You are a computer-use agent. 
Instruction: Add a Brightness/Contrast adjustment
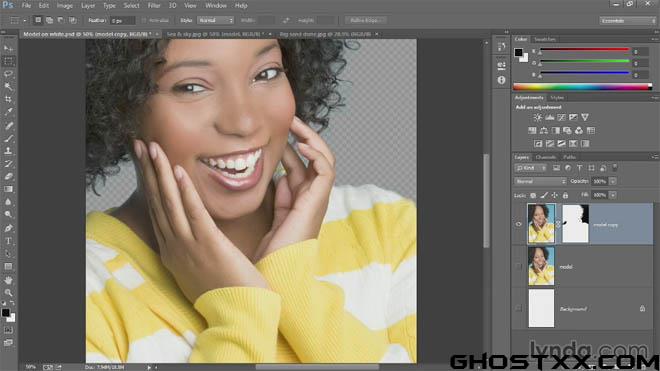pos(538,117)
